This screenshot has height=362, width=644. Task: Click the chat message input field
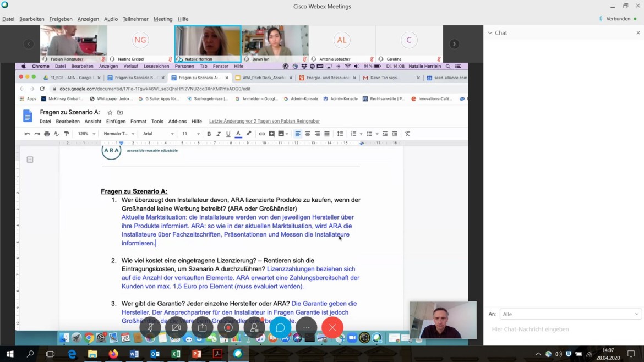point(561,329)
